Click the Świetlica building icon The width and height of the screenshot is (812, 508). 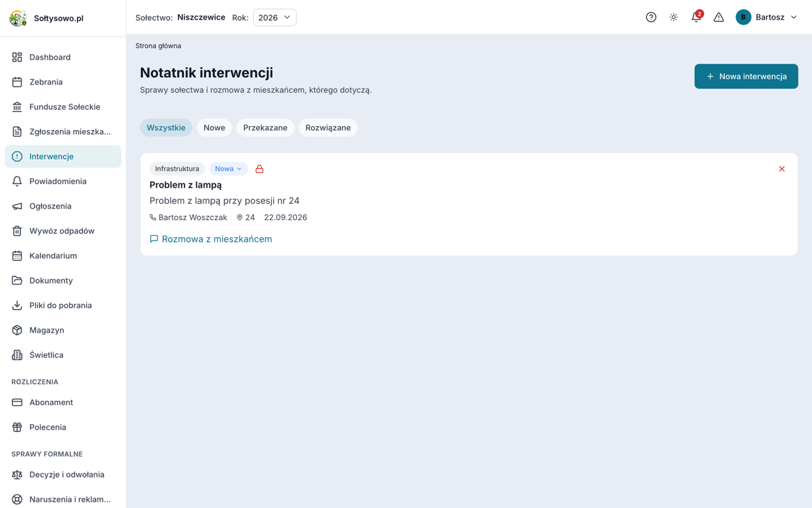(x=17, y=355)
